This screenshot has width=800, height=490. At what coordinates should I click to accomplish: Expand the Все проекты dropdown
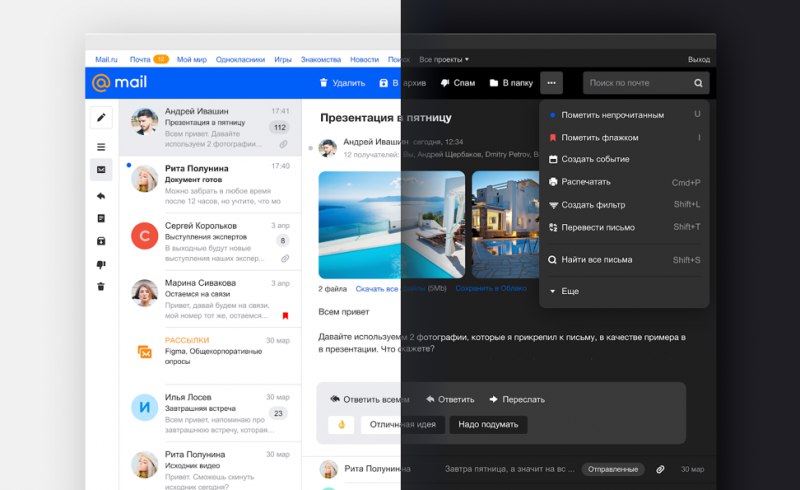(444, 59)
